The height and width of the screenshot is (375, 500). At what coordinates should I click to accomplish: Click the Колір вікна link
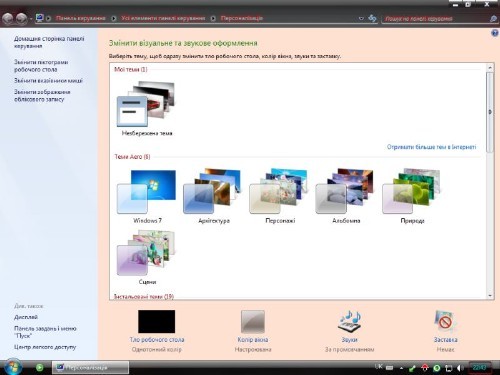click(x=253, y=340)
